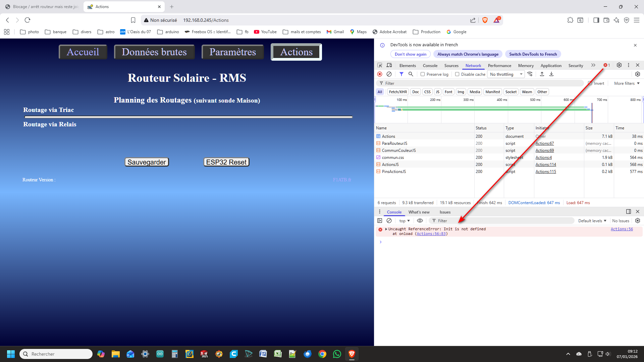This screenshot has height=362, width=644.
Task: Click the inspect element picker icon
Action: tap(380, 65)
